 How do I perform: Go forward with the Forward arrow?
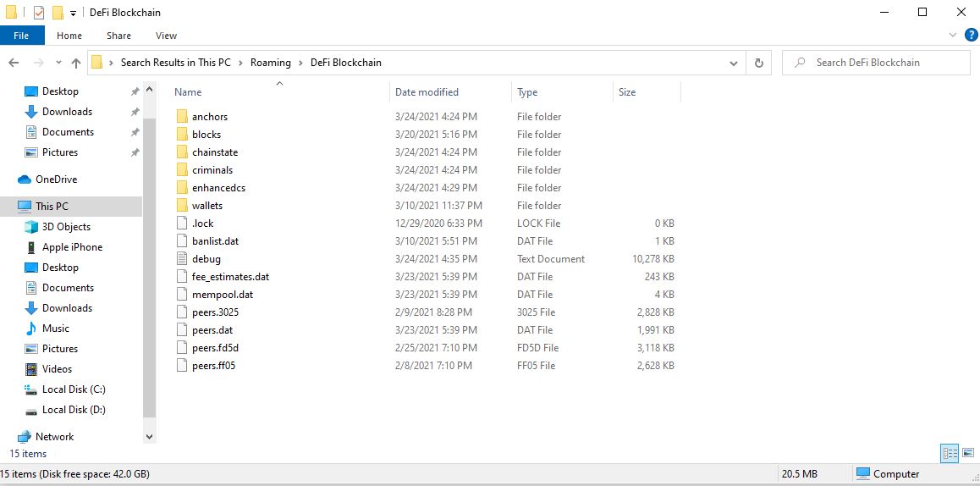pos(37,63)
